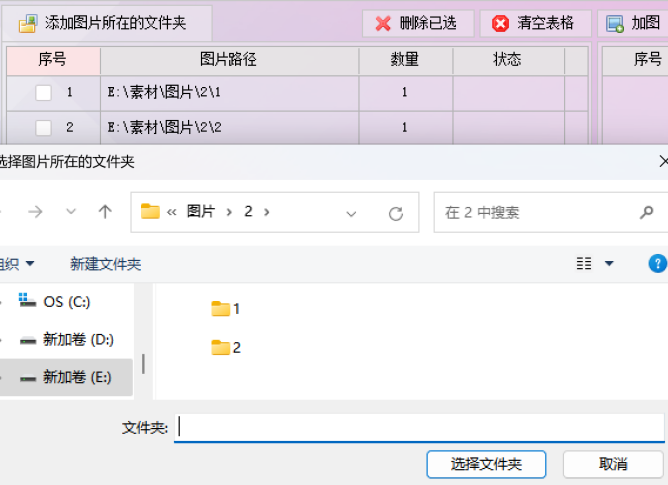This screenshot has width=668, height=485.
Task: Open the view options dropdown arrow
Action: point(609,263)
